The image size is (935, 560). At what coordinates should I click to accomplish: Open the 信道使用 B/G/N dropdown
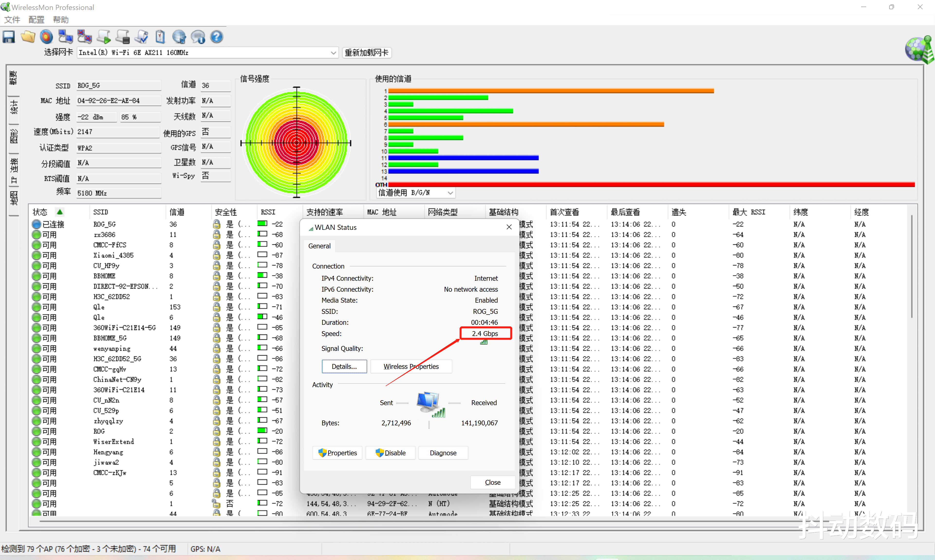pyautogui.click(x=450, y=193)
